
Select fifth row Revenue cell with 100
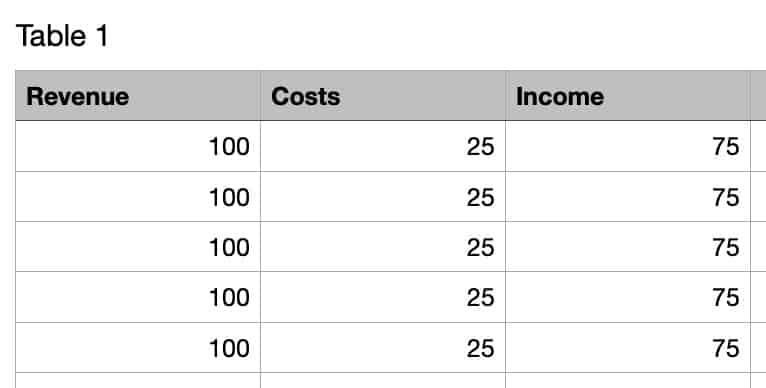[x=138, y=347]
